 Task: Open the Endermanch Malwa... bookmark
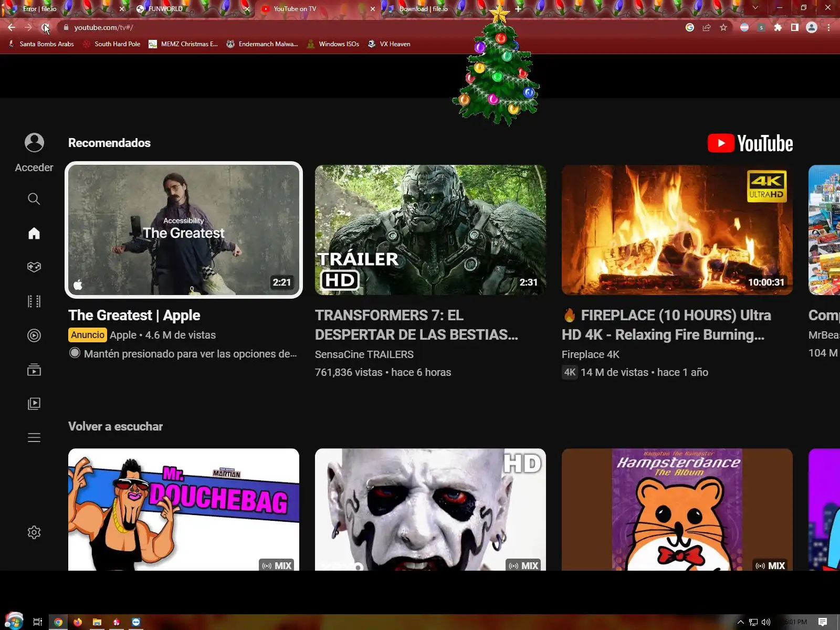pos(262,44)
